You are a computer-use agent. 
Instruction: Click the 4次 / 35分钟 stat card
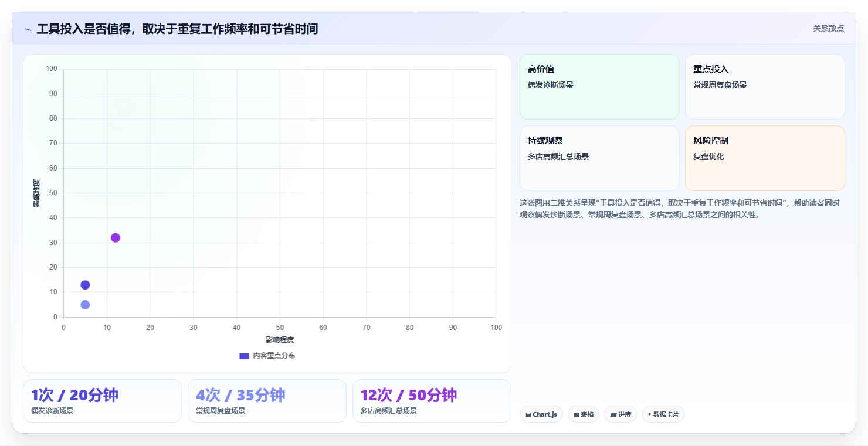coord(267,401)
